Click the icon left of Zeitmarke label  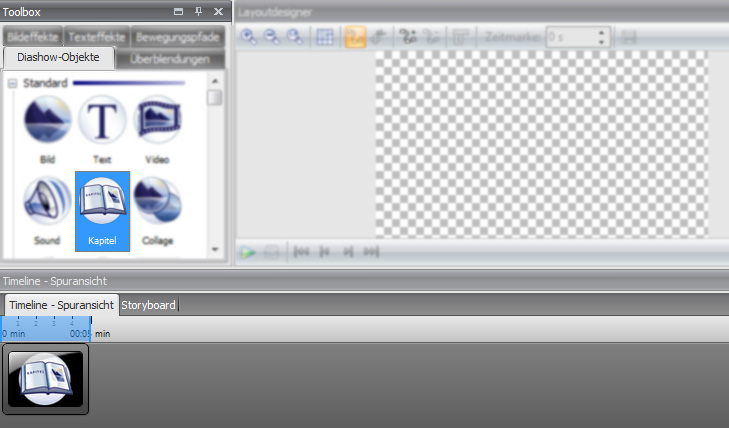[461, 37]
